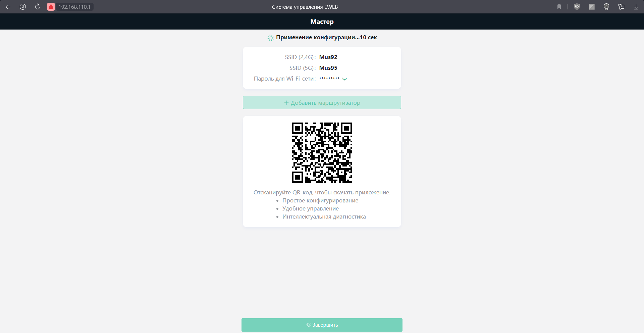Viewport: 644px width, 333px height.
Task: Click the lightbulb extension icon
Action: point(606,7)
